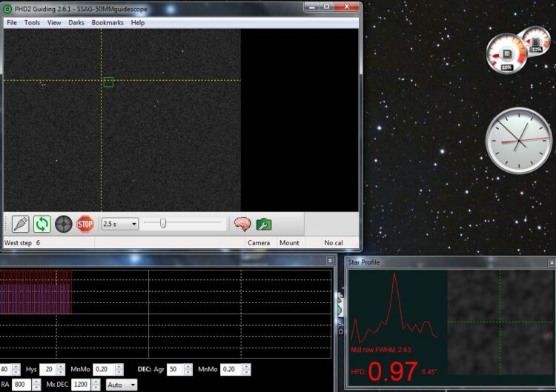Image resolution: width=556 pixels, height=392 pixels.
Task: Open the Dec guide mode Auto dropdown
Action: [x=122, y=385]
